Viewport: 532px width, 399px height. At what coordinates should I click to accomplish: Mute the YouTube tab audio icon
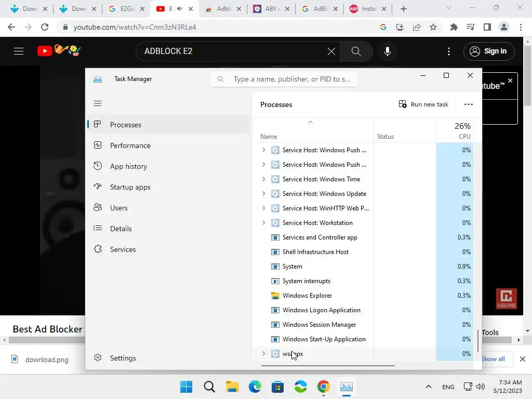[179, 9]
